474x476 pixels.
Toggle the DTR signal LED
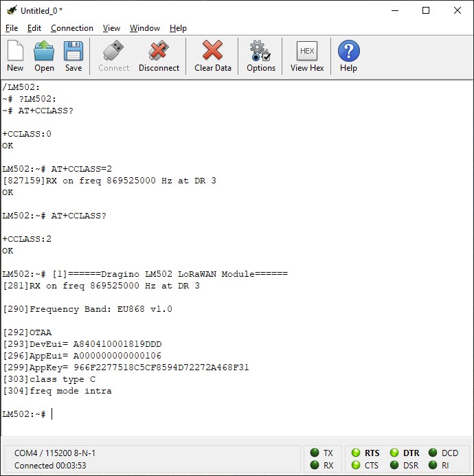[x=394, y=453]
